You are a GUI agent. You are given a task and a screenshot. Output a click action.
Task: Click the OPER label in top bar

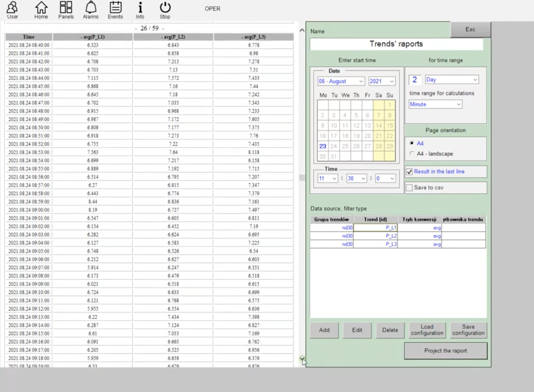tap(212, 8)
